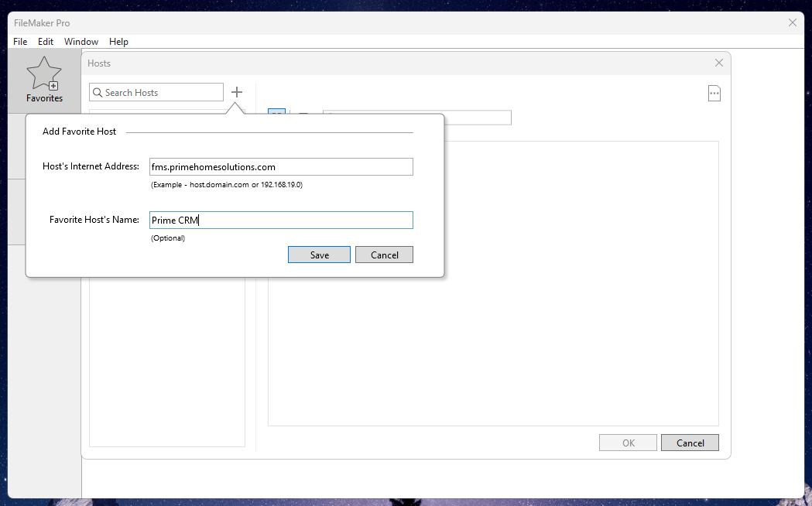Screen dimensions: 812x506
Task: Open the File menu
Action: (20, 42)
